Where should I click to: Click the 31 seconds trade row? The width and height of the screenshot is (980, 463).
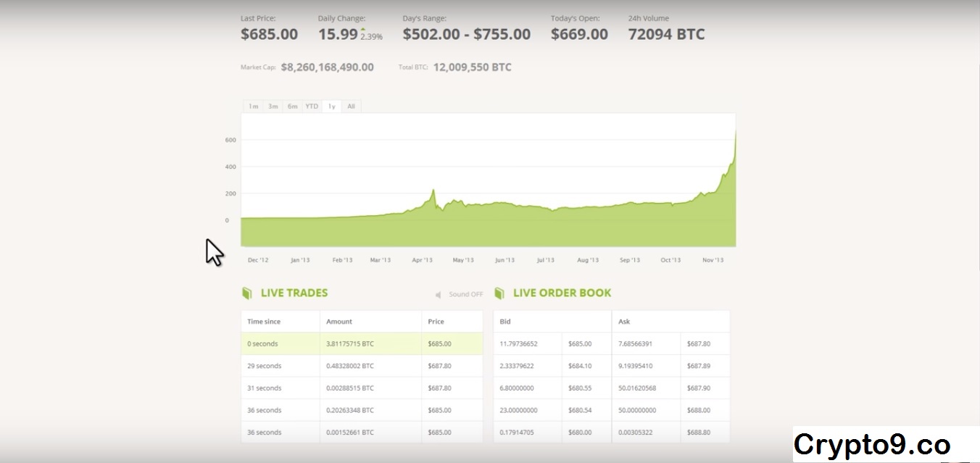(362, 388)
